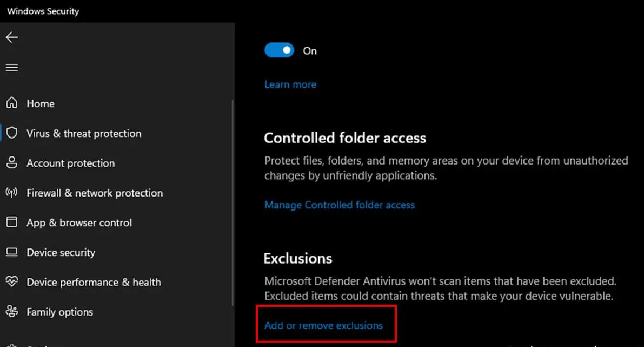This screenshot has height=347, width=644.
Task: Select Account protection in the sidebar
Action: 70,163
